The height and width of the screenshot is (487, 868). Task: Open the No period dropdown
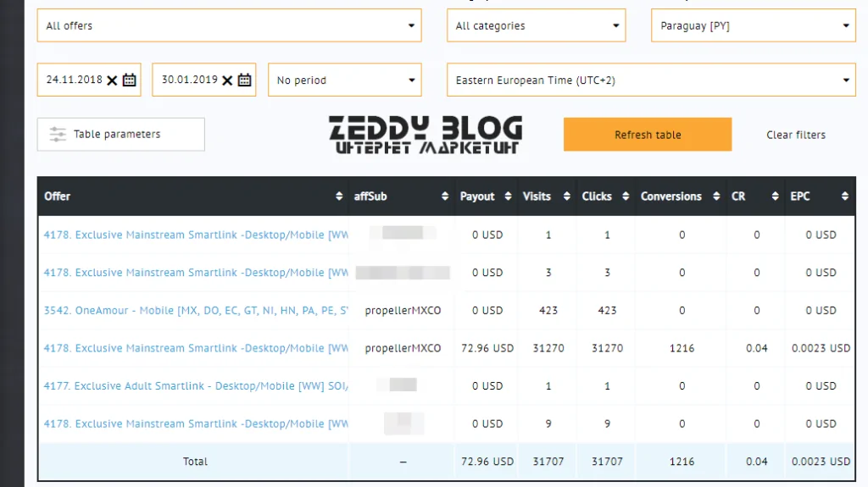coord(344,80)
